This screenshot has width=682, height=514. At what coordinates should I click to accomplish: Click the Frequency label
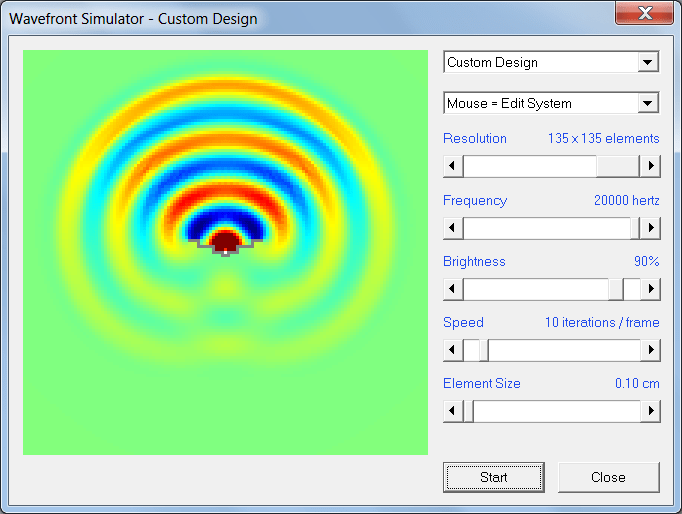point(475,200)
